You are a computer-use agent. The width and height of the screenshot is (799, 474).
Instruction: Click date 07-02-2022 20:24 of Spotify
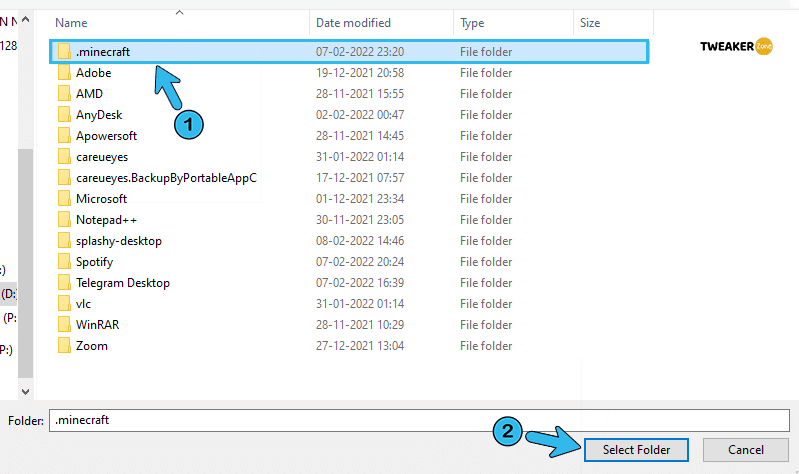coord(360,261)
